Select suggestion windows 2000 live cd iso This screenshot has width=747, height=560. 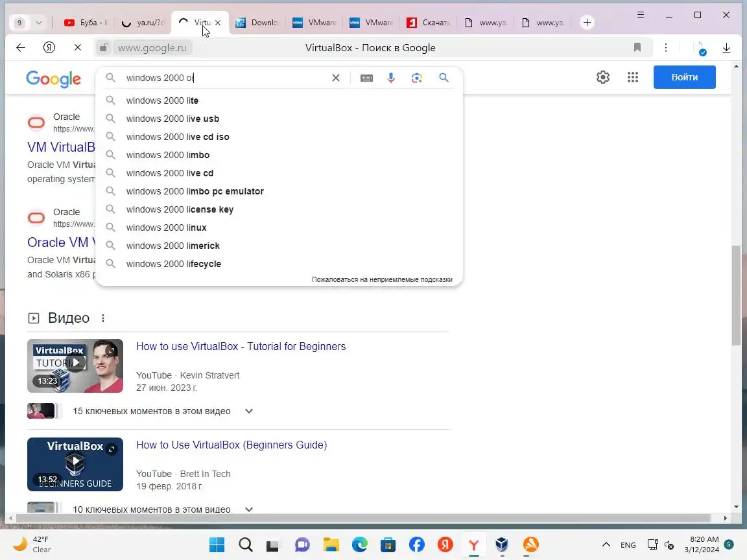pos(279,137)
